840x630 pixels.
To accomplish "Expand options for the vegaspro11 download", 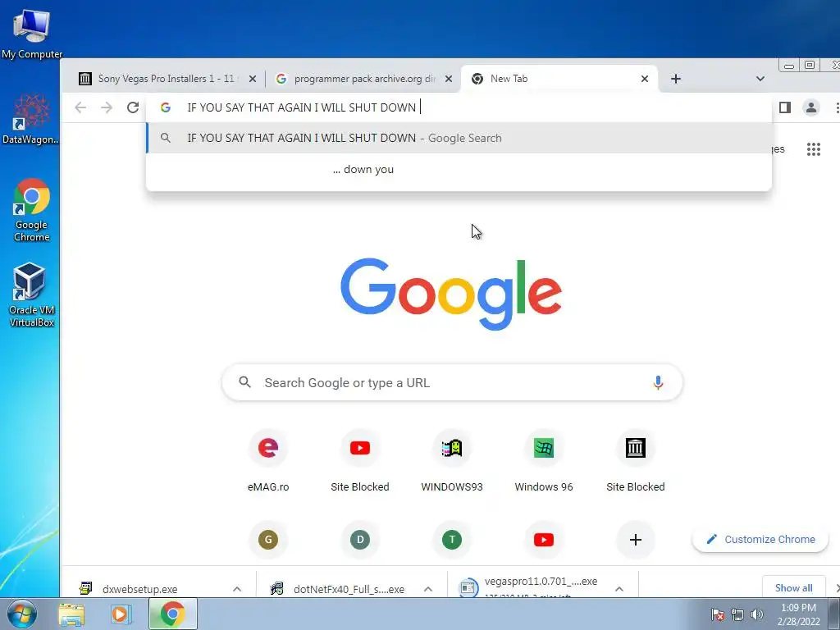I will point(619,589).
